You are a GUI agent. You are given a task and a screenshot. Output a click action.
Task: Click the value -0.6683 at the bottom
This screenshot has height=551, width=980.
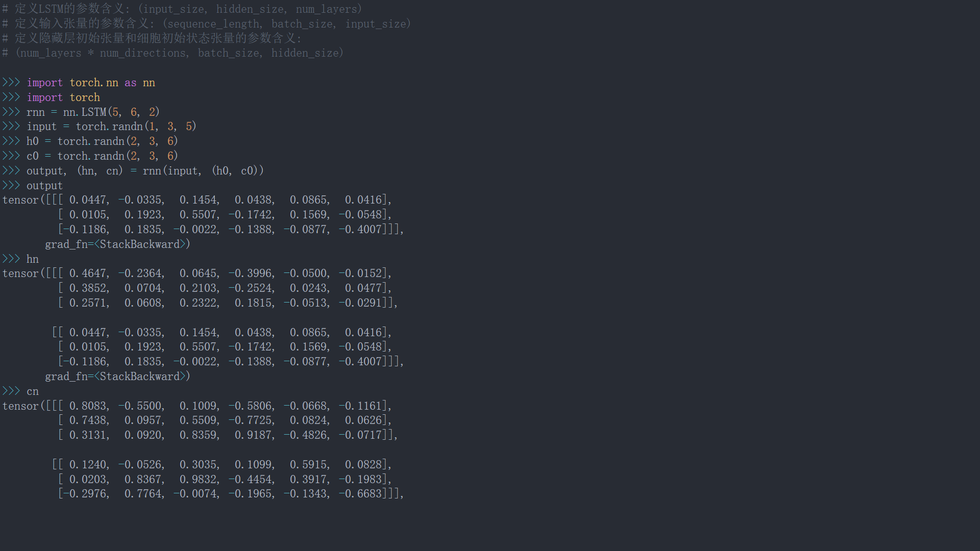tap(360, 494)
